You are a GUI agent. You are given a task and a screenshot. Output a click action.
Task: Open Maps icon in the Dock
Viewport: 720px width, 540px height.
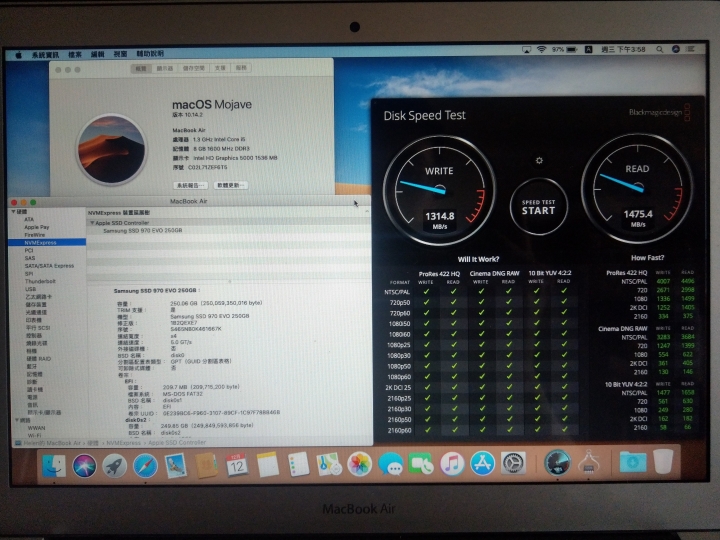point(329,464)
